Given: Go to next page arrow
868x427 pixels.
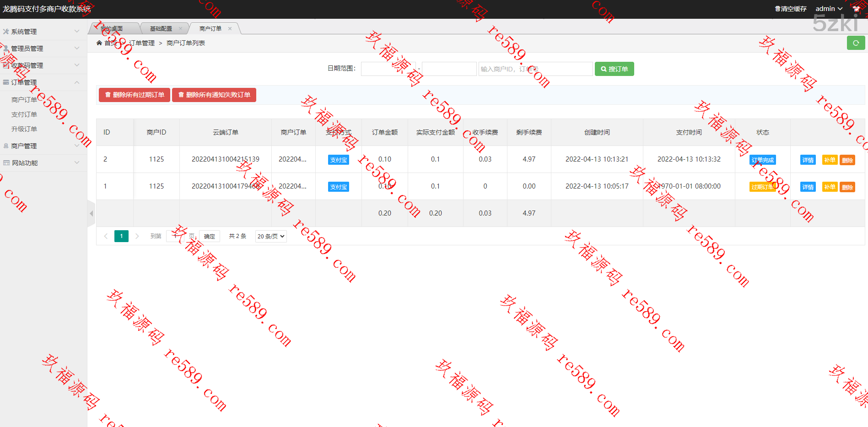Looking at the screenshot, I should coord(137,236).
